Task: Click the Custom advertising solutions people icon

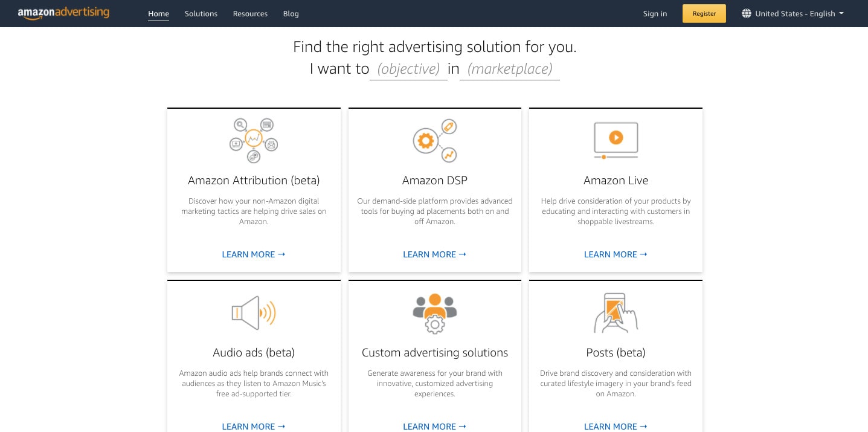Action: 435,313
